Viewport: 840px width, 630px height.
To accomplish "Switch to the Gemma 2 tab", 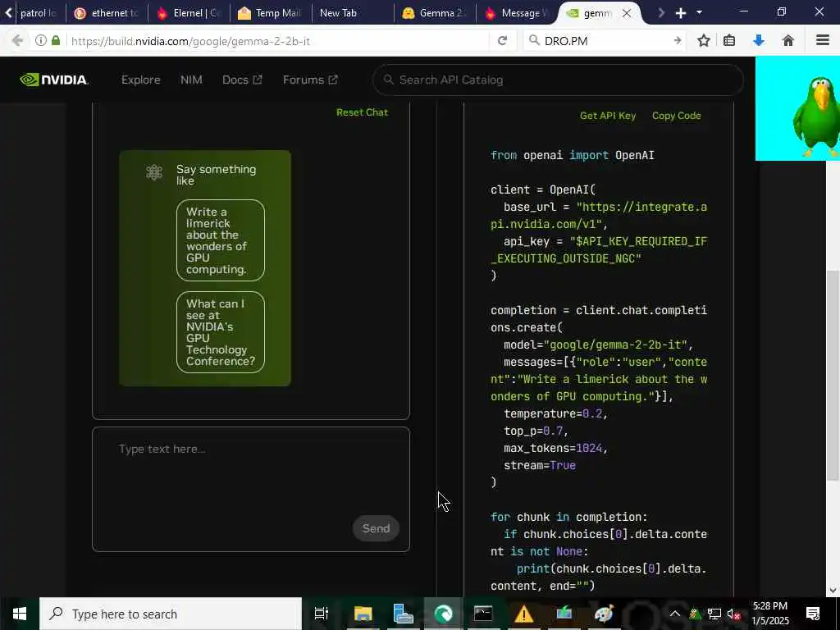I will click(435, 13).
